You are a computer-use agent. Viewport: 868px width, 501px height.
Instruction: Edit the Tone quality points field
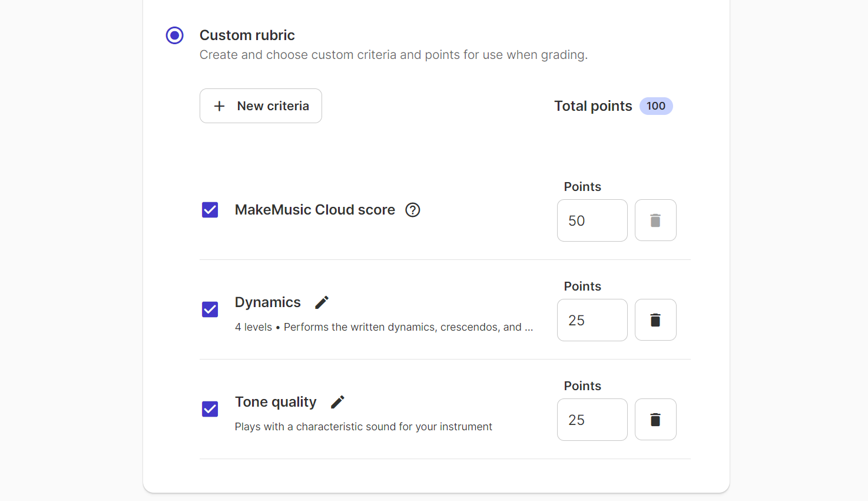592,420
